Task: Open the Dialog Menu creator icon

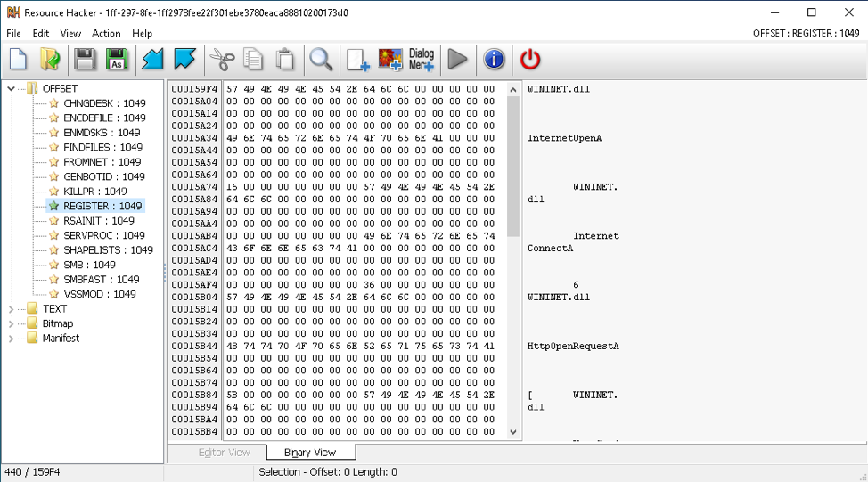Action: point(422,60)
